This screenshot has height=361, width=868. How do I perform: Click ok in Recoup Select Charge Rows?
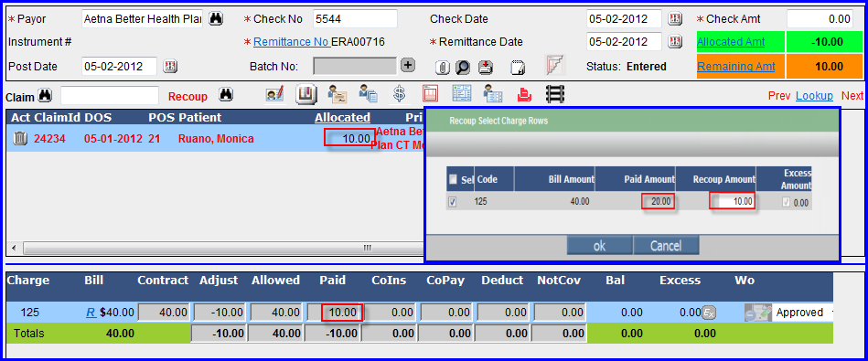coord(599,246)
